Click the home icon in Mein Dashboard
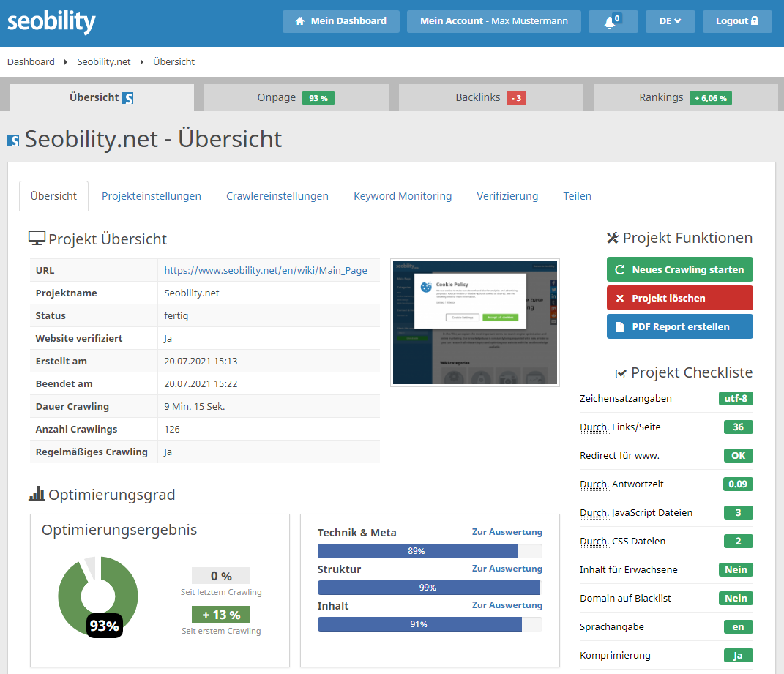 pos(300,21)
